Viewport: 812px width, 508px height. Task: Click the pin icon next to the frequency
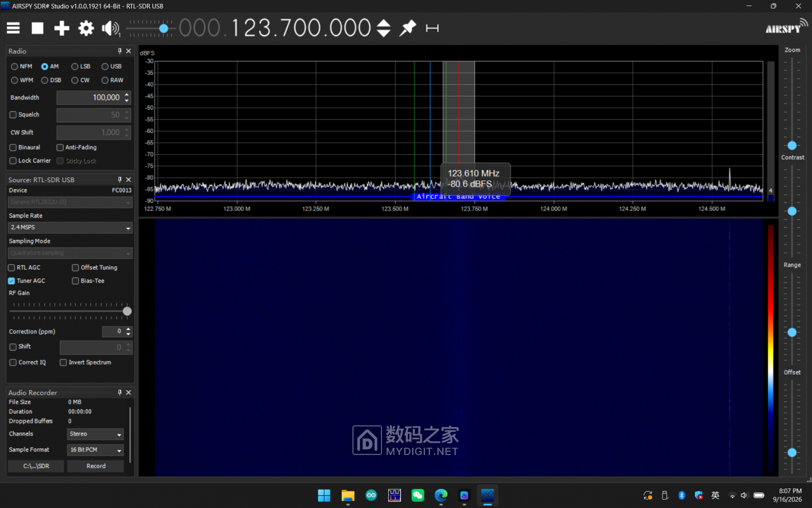[x=408, y=27]
